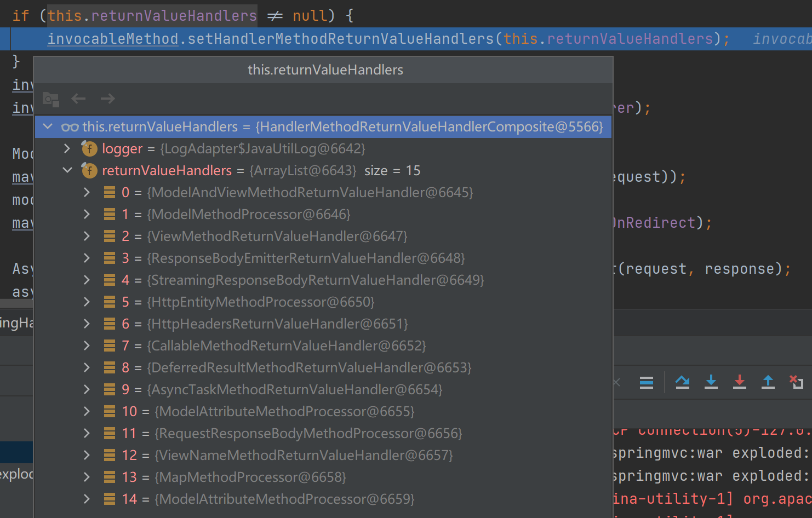This screenshot has width=812, height=518.
Task: Click the popup title this.returnValueHandlers
Action: (325, 70)
